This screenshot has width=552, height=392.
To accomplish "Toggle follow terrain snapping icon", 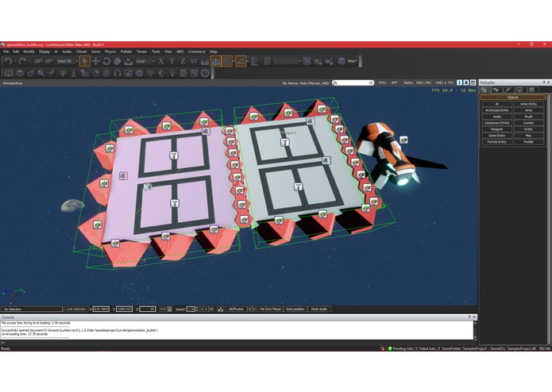I will click(x=205, y=61).
